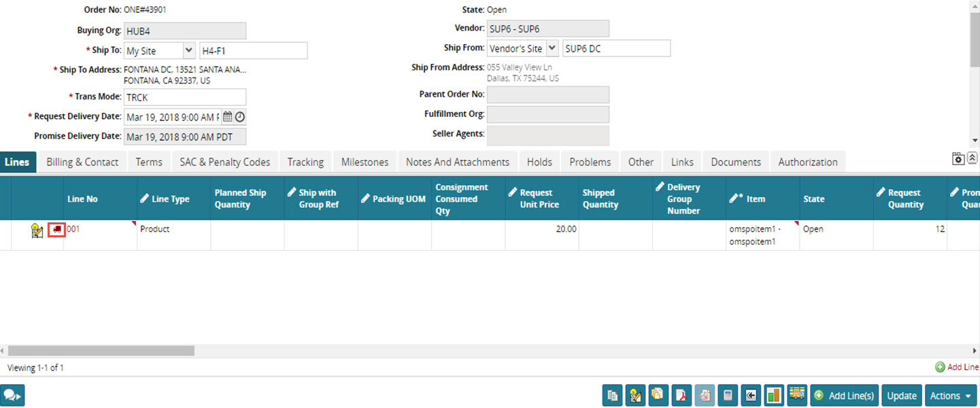Click the Trans Mode field TRCK
This screenshot has height=408, width=980.
pyautogui.click(x=185, y=97)
